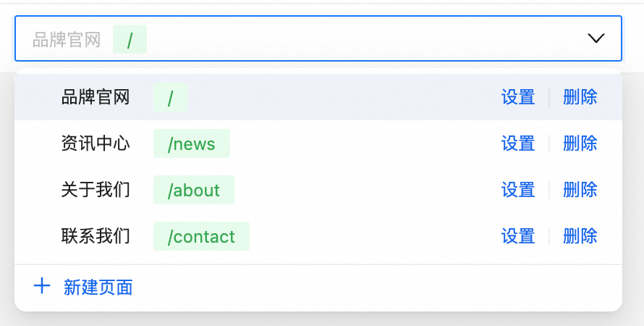Screen dimensions: 644x326
Task: Collapse the page selector dropdown chevron
Action: click(x=596, y=38)
